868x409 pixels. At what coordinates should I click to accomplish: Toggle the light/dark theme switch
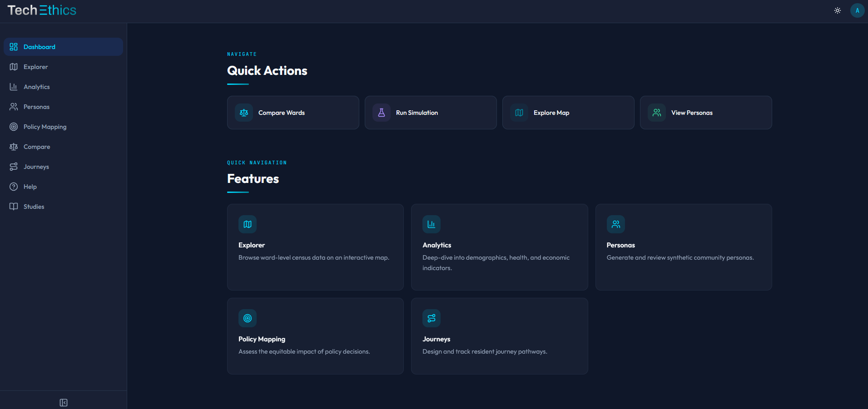837,10
